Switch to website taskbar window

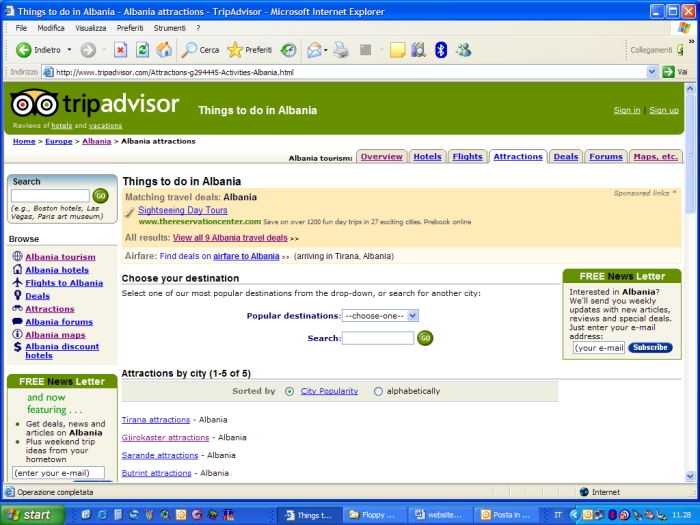click(x=440, y=515)
